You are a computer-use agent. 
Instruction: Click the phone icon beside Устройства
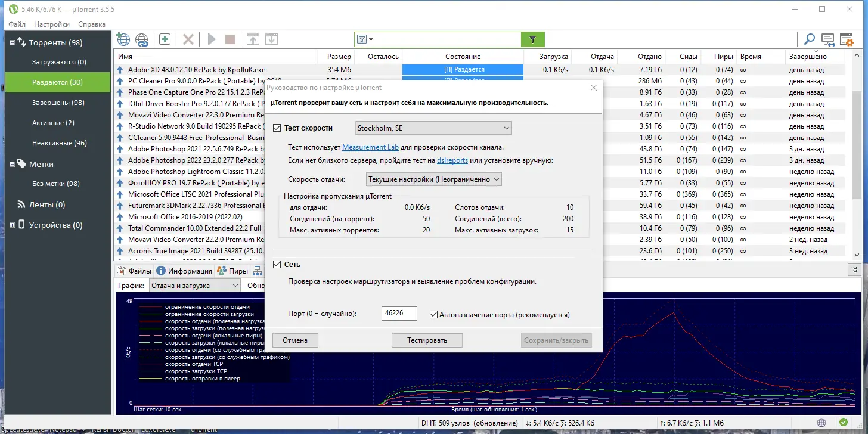21,225
